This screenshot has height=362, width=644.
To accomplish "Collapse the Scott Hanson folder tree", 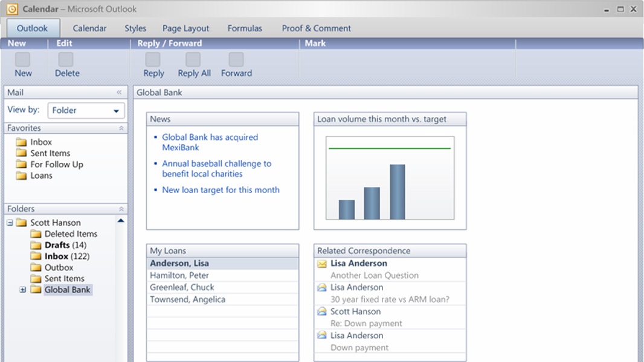I will (10, 223).
